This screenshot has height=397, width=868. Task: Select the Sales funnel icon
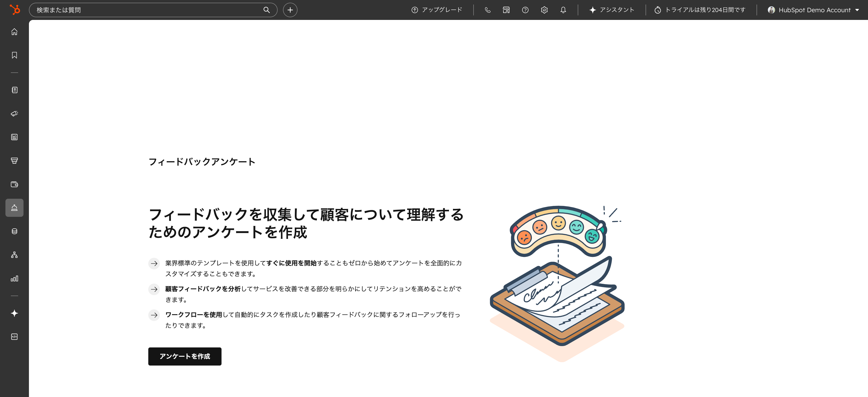pos(14,160)
